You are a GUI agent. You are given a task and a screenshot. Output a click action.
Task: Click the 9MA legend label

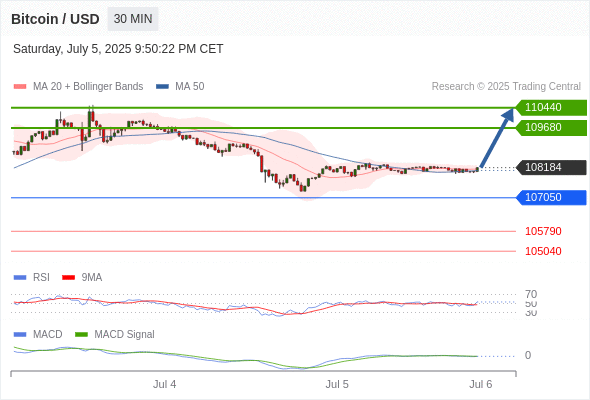coord(92,278)
